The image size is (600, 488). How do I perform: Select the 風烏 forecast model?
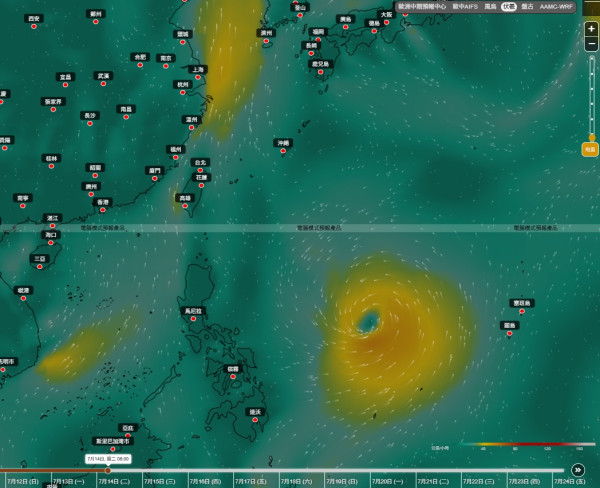tap(490, 7)
